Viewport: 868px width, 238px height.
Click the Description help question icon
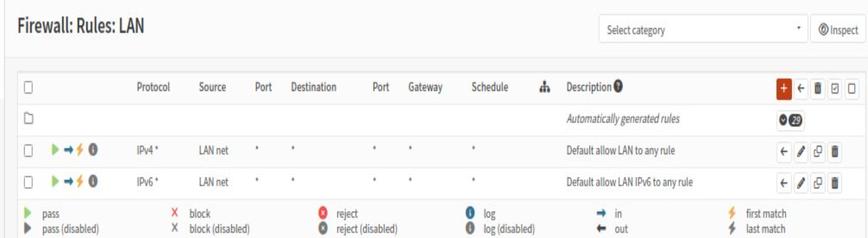tap(618, 86)
